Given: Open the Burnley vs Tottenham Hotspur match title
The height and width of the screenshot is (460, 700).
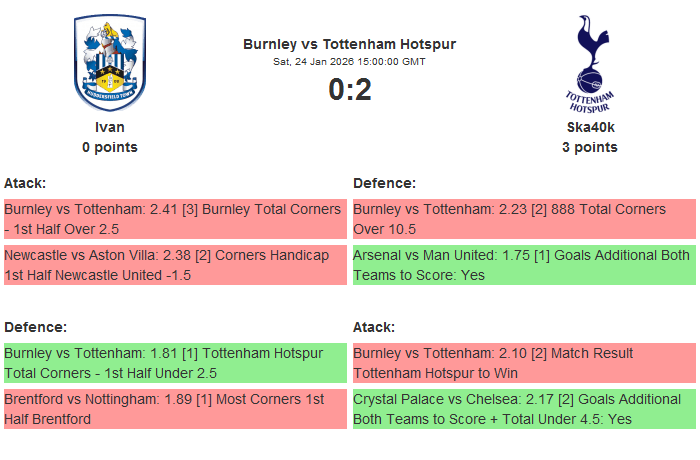Looking at the screenshot, I should tap(349, 45).
